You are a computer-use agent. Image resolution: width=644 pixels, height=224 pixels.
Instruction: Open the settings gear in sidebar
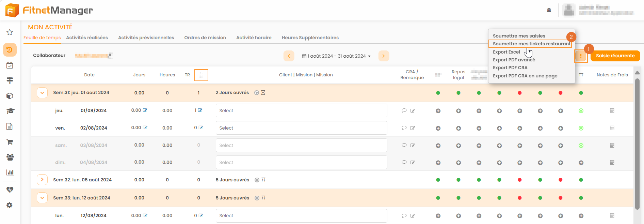click(10, 205)
